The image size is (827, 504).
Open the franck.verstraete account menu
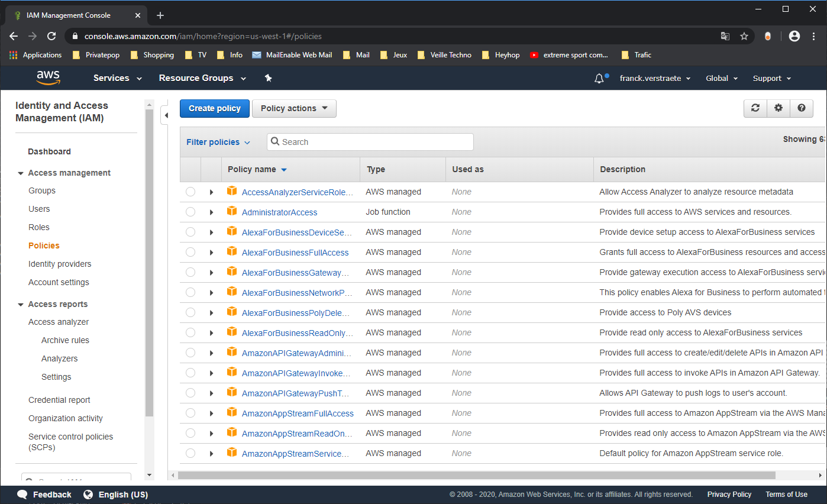[x=655, y=78]
